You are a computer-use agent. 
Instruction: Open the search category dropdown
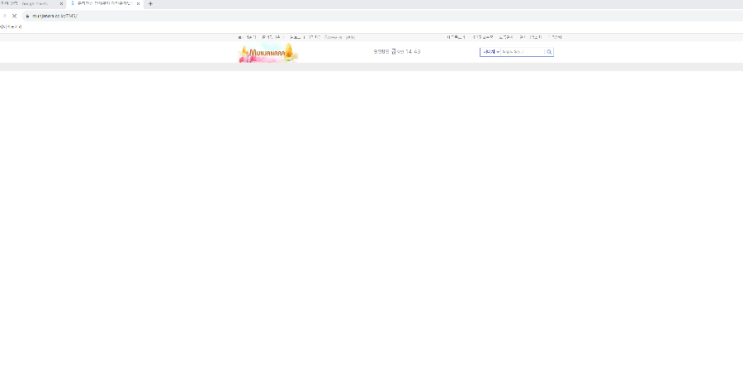click(490, 52)
